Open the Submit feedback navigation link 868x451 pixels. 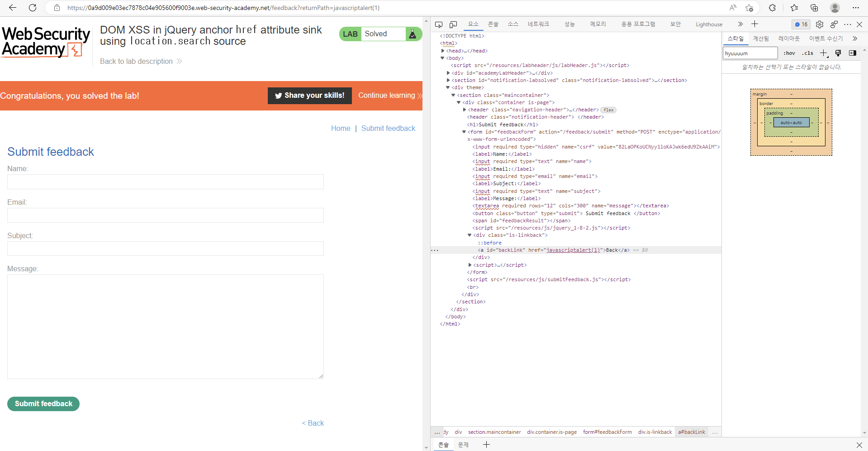(388, 128)
